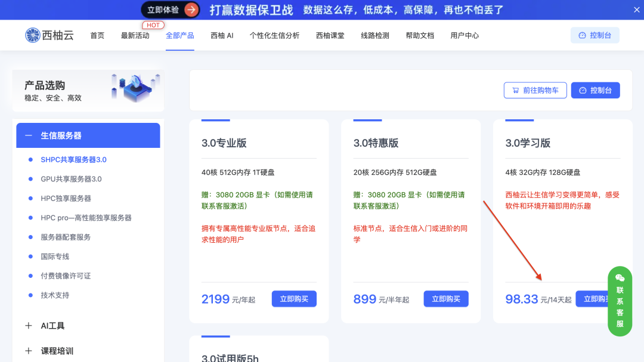Open the 首页 nav item
This screenshot has width=644, height=362.
coord(97,35)
